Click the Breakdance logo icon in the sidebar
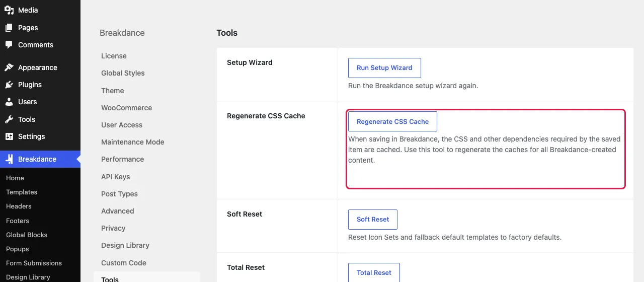Screen dimensions: 644x282 pos(9,159)
